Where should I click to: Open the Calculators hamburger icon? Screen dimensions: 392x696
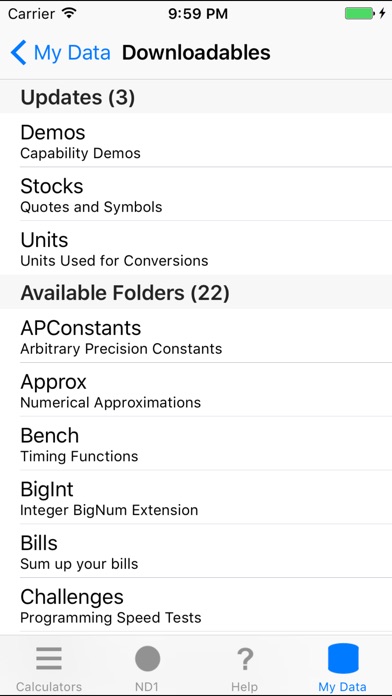click(x=49, y=658)
